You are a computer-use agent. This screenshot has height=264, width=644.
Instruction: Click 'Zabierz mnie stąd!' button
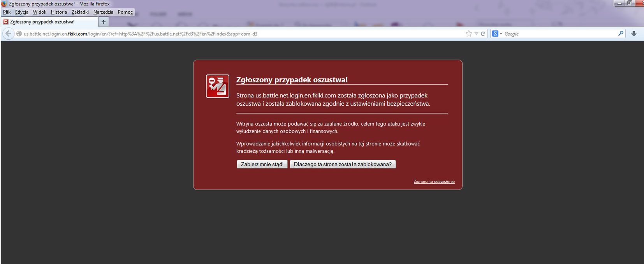coord(262,164)
